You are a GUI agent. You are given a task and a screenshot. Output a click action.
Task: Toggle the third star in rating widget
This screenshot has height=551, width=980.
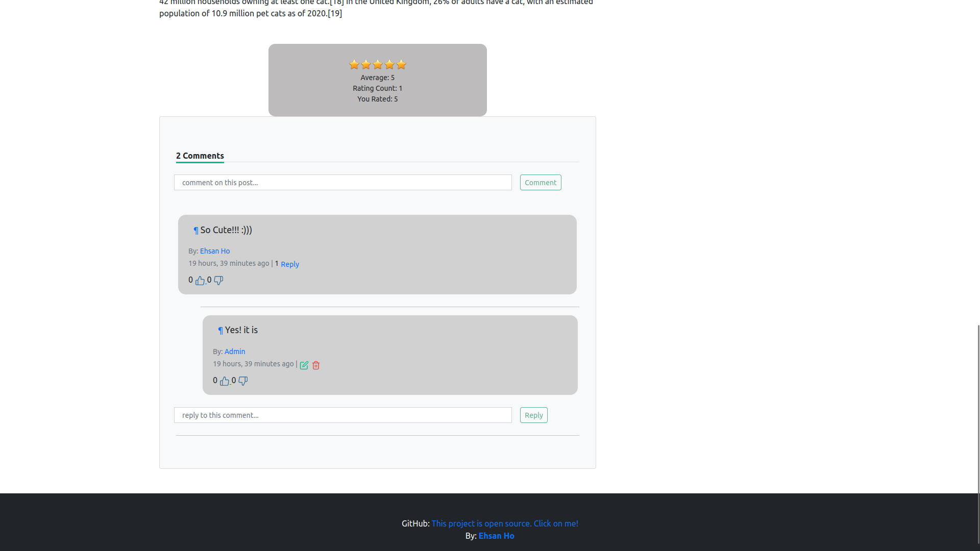pos(378,64)
